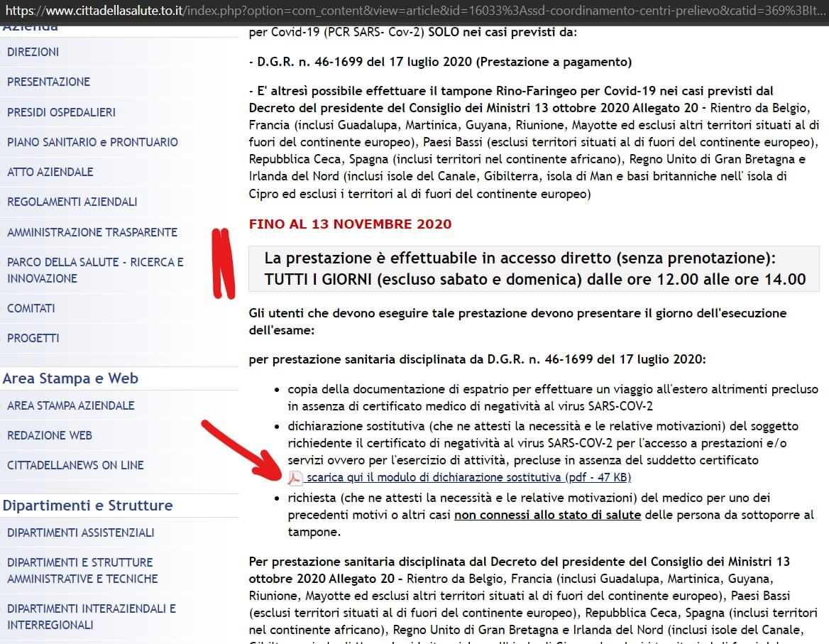Go to PRESIDI OSPEDALIERI page
This screenshot has width=829, height=644.
(61, 112)
